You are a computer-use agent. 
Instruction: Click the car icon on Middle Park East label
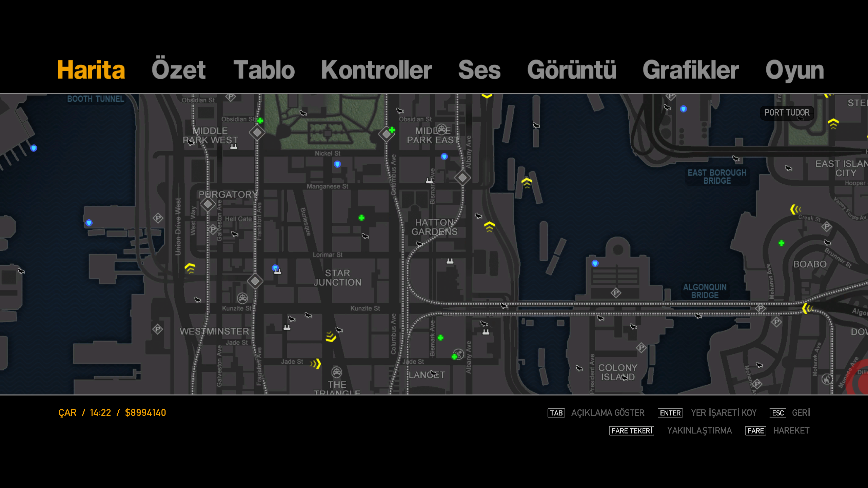click(441, 129)
